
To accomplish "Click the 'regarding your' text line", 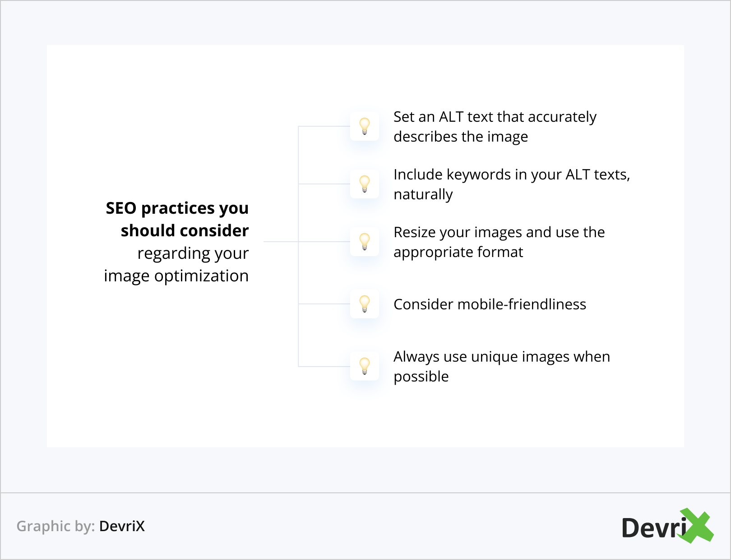I will [x=193, y=253].
